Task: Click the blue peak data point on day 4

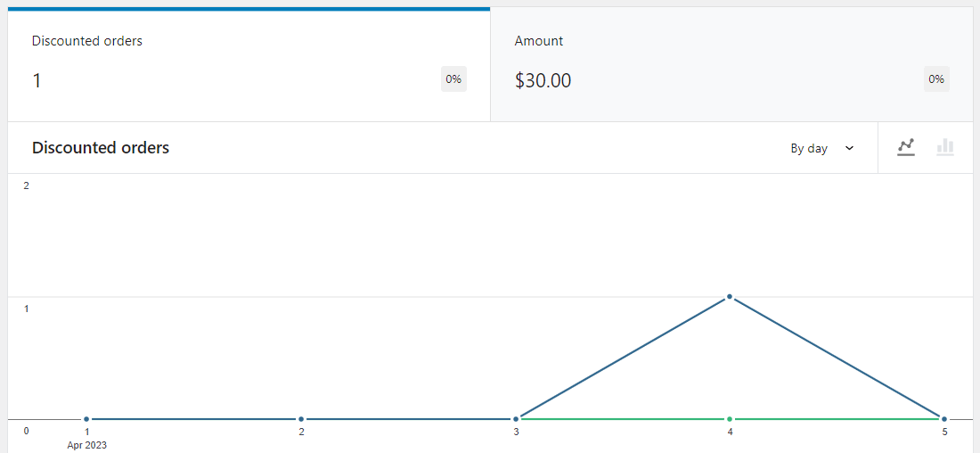Action: point(730,296)
